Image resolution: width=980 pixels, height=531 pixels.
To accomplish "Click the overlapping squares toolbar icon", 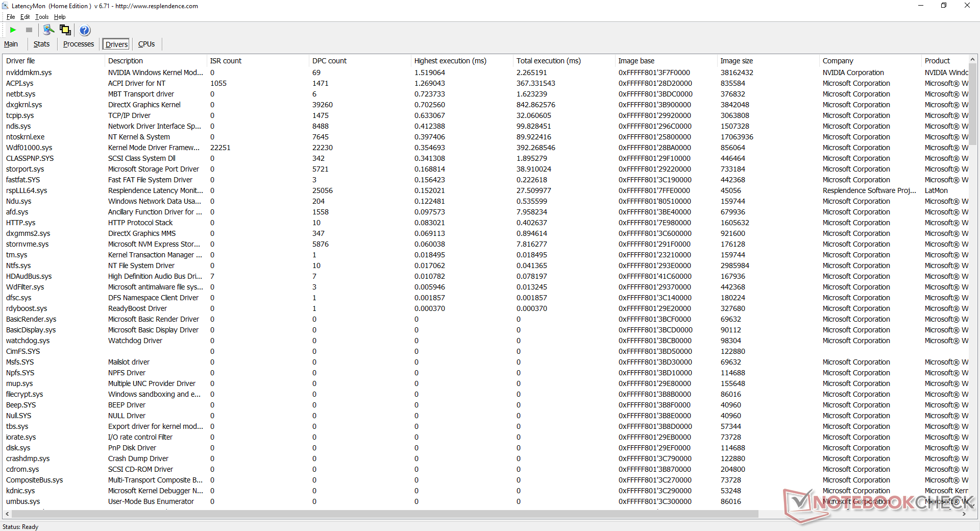I will pyautogui.click(x=65, y=30).
